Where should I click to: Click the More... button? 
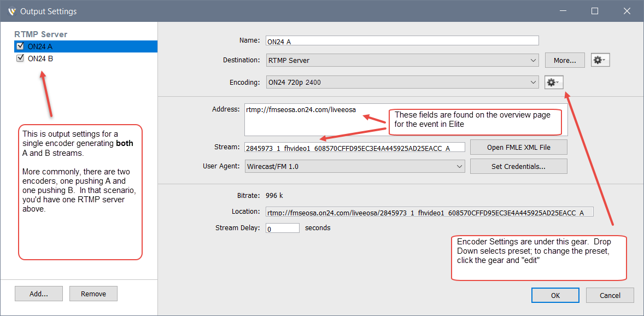click(x=564, y=60)
